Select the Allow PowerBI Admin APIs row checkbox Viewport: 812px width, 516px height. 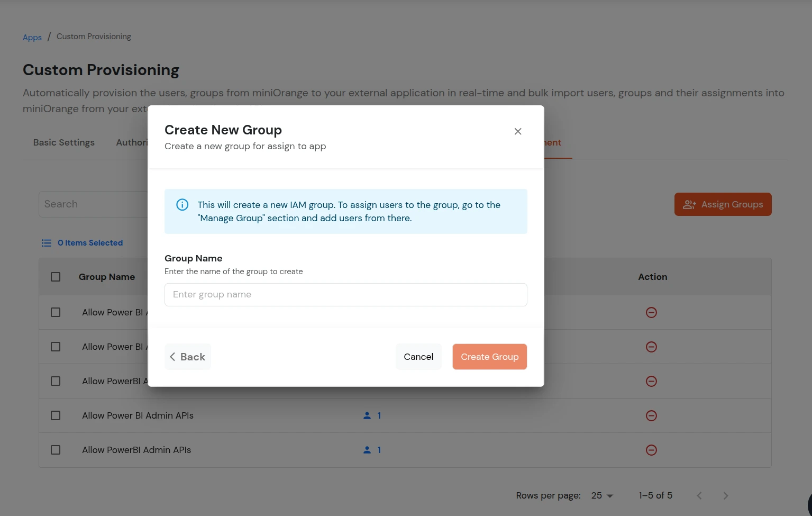click(56, 450)
